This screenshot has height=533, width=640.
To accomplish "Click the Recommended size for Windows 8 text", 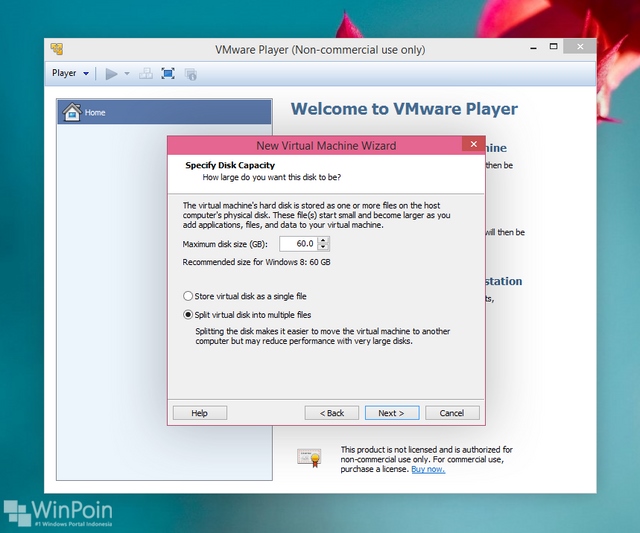I will click(x=256, y=262).
